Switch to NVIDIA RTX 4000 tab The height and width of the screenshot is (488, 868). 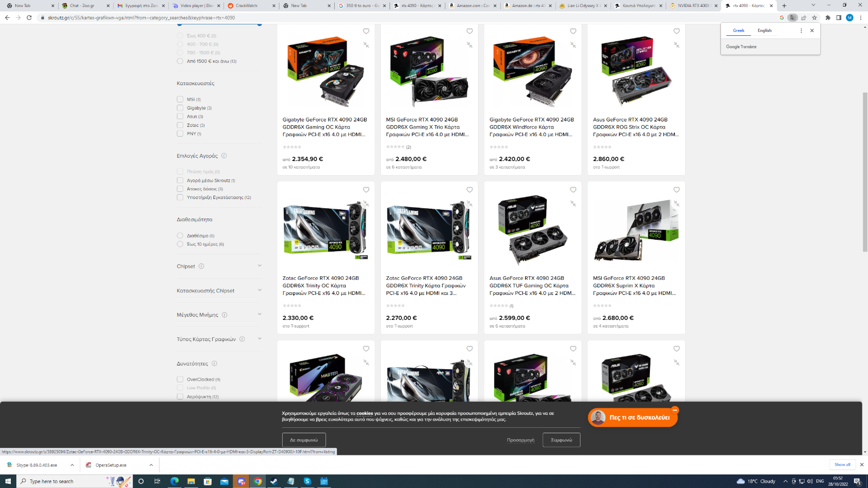click(x=693, y=5)
